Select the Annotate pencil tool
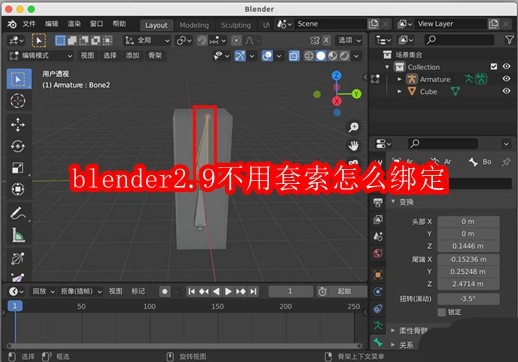 pos(18,213)
